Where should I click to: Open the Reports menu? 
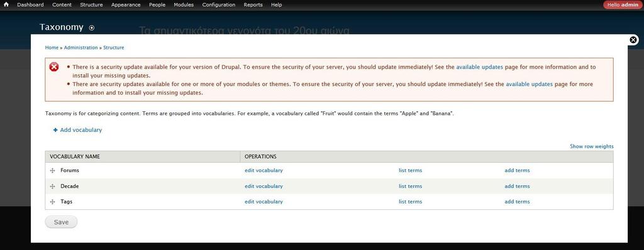point(253,5)
